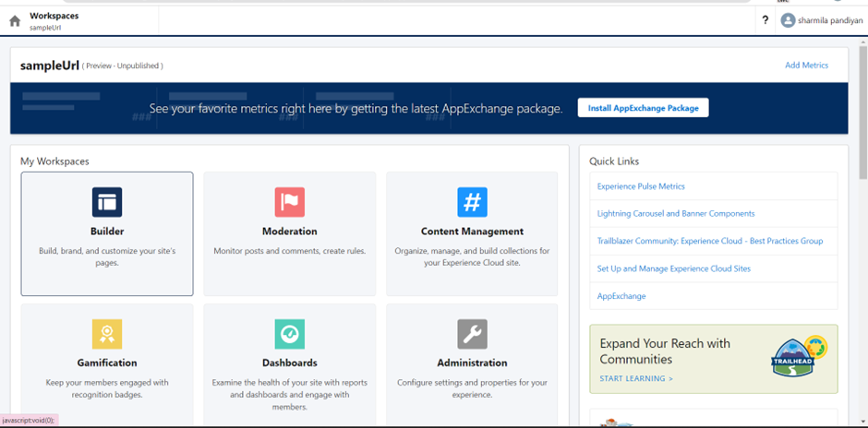Click 'Examine the health of your site' text
This screenshot has height=428, width=868.
(x=290, y=394)
